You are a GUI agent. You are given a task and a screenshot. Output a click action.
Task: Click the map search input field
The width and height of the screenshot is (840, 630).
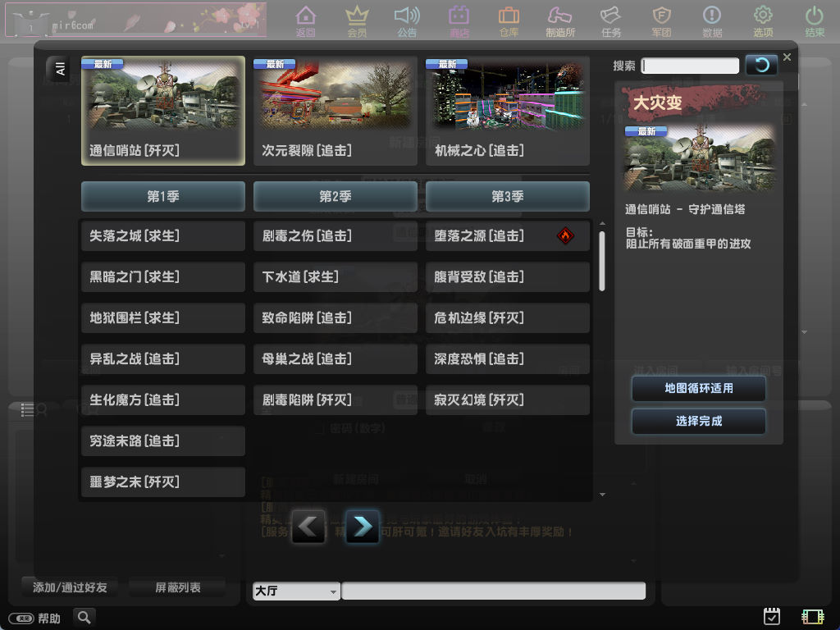point(690,66)
